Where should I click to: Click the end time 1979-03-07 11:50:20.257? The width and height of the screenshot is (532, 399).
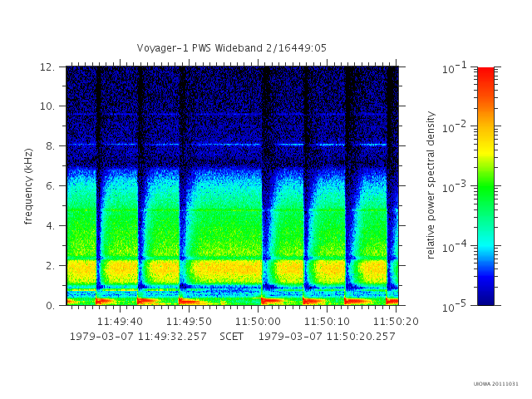click(x=327, y=337)
